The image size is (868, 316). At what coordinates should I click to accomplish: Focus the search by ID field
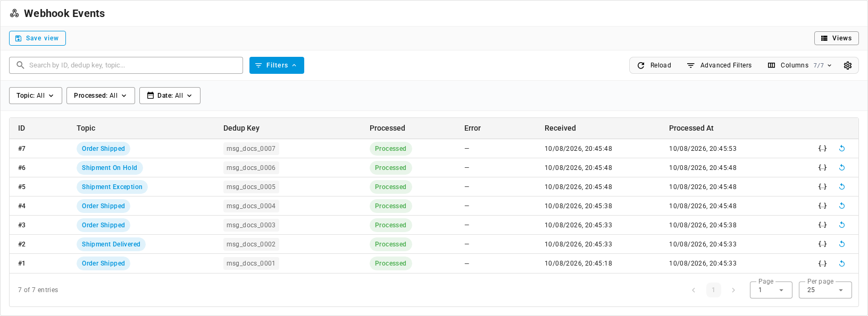tap(126, 65)
